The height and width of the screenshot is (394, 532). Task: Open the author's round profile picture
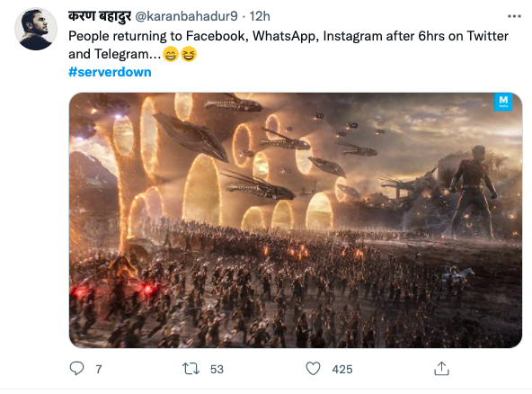point(36,29)
